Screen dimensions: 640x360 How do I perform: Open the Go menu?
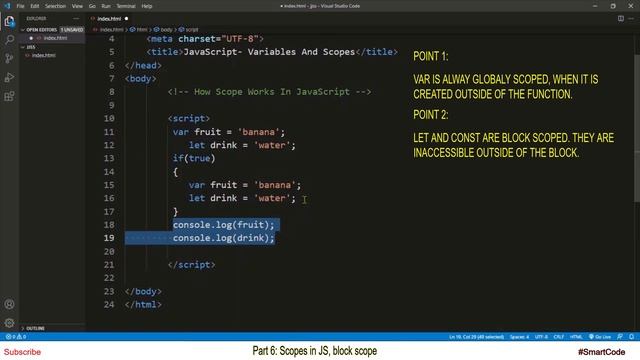(92, 6)
